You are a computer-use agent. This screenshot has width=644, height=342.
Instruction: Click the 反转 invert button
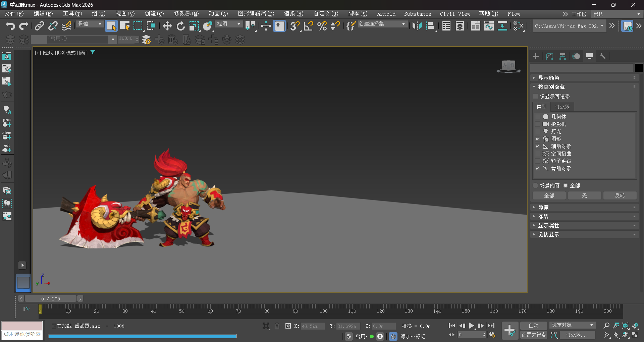pos(620,195)
